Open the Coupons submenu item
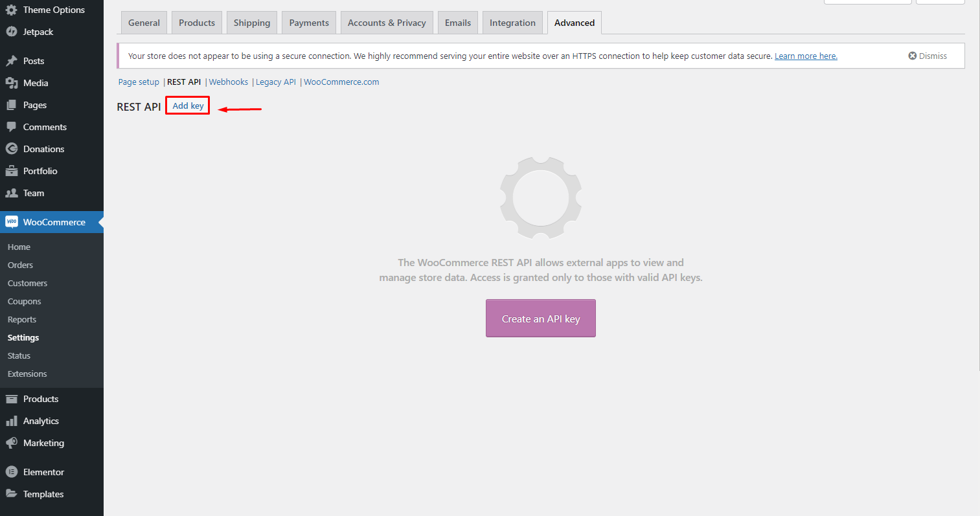This screenshot has height=516, width=980. click(52, 302)
